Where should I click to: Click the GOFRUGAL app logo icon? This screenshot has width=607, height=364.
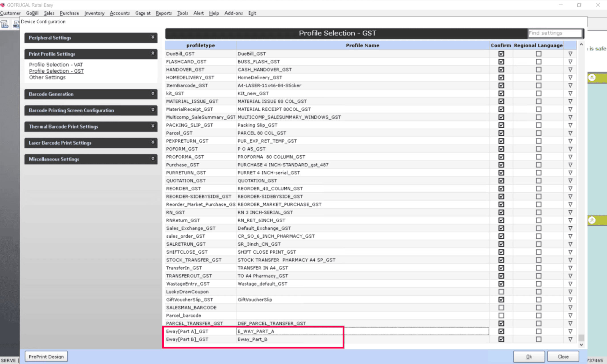(3, 5)
